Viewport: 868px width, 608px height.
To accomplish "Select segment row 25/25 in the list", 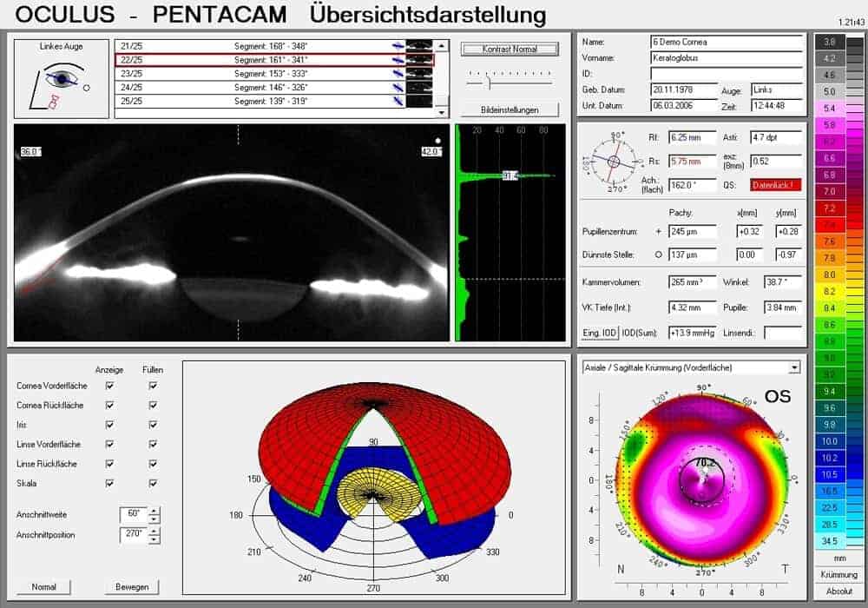I will point(260,102).
